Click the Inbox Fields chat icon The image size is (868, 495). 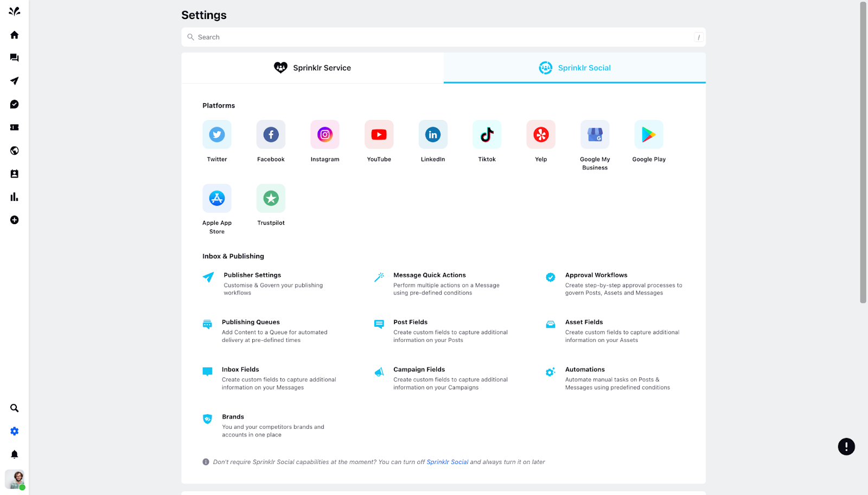click(207, 372)
